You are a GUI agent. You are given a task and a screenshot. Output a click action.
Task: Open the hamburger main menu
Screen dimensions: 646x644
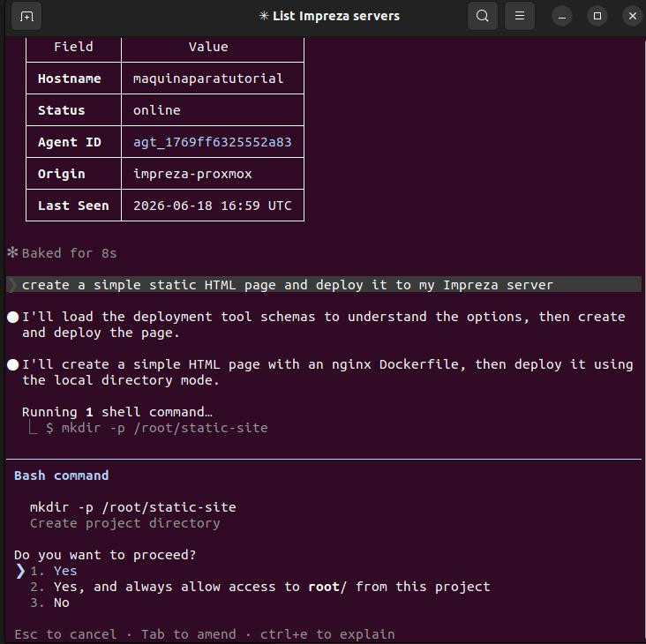click(520, 16)
